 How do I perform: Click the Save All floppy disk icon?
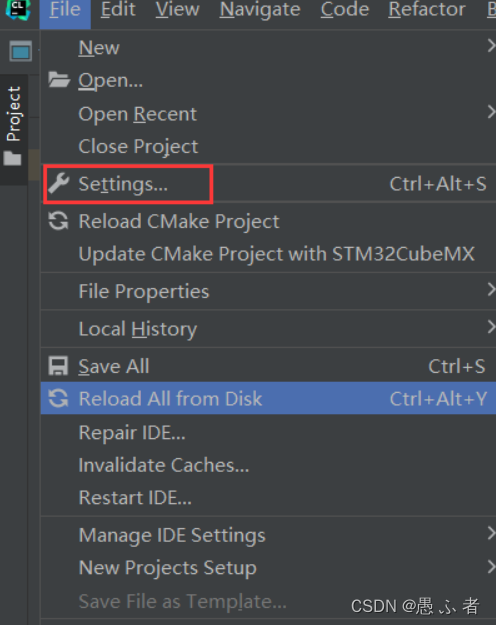point(59,366)
